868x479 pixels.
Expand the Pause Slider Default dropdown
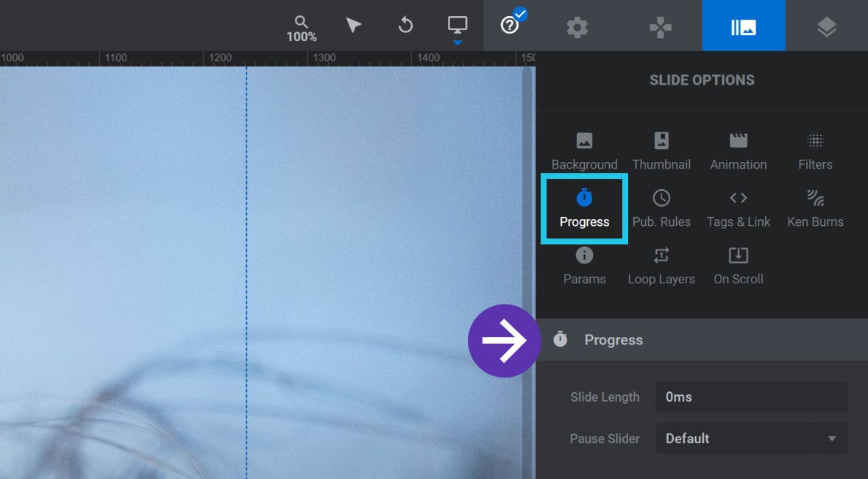(751, 439)
